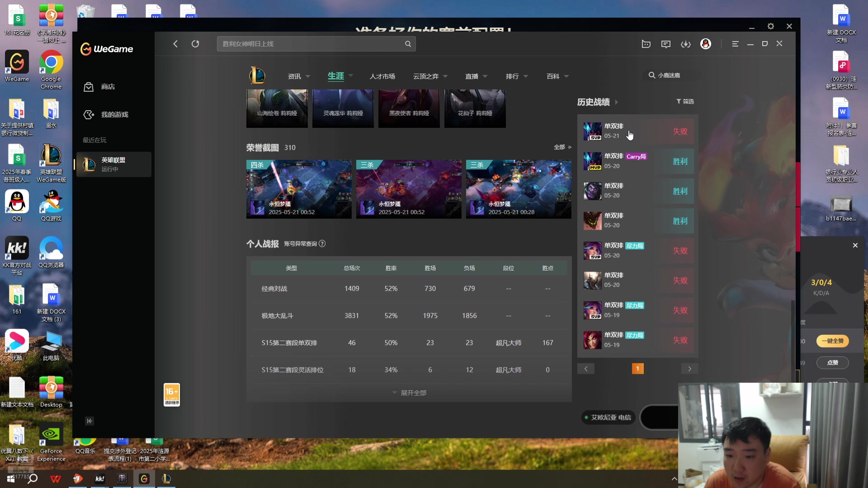Close the K/DA side panel
The image size is (868, 488).
855,245
